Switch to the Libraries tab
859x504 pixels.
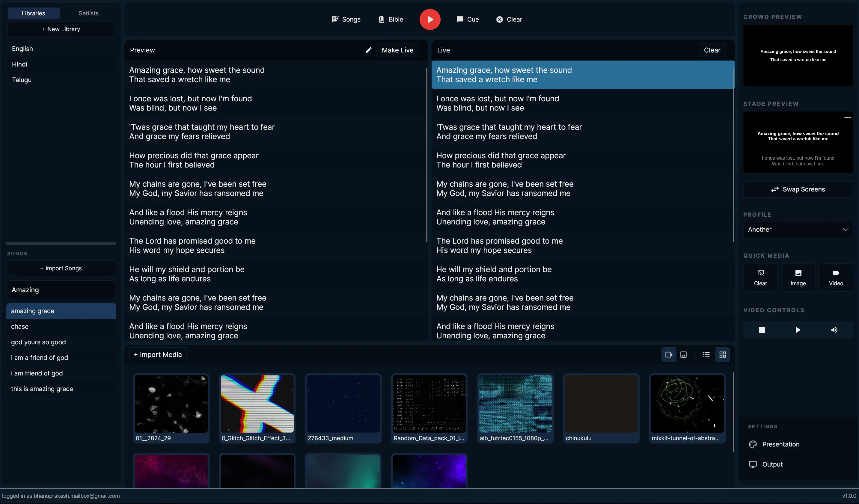click(x=33, y=13)
